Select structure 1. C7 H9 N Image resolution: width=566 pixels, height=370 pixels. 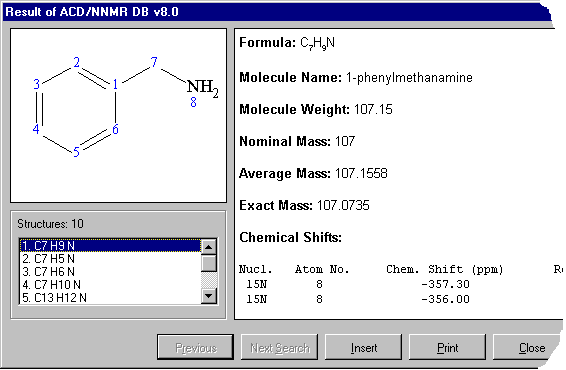tap(110, 246)
